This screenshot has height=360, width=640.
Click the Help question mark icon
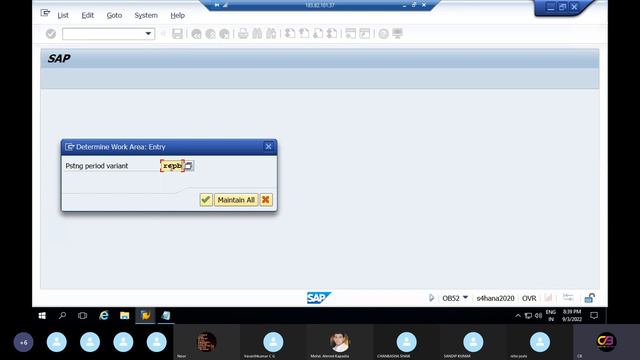[x=383, y=33]
